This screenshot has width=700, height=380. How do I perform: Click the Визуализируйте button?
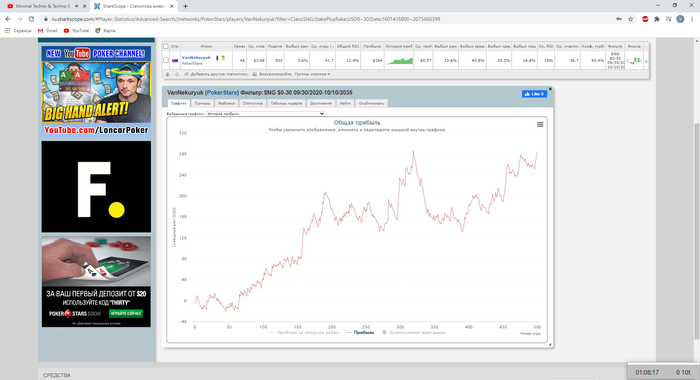272,74
